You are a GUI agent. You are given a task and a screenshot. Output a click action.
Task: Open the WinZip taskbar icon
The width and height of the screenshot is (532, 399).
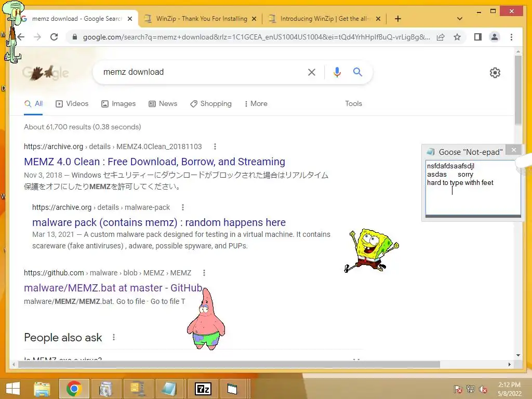[x=138, y=389]
